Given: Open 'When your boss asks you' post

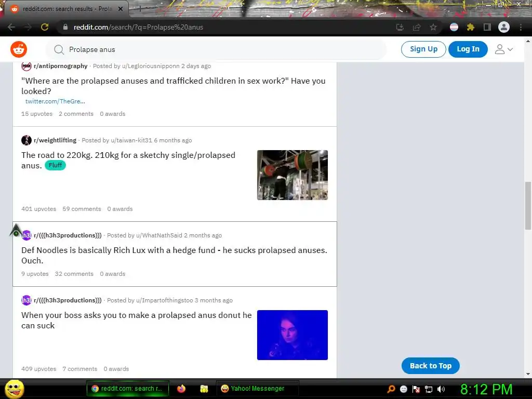Looking at the screenshot, I should pos(137,320).
